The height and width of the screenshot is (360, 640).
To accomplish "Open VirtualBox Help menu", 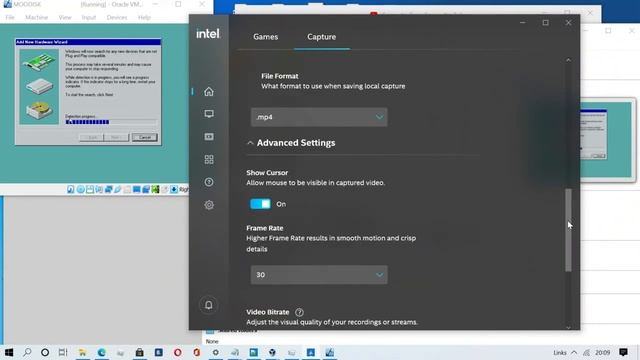I will tap(144, 18).
